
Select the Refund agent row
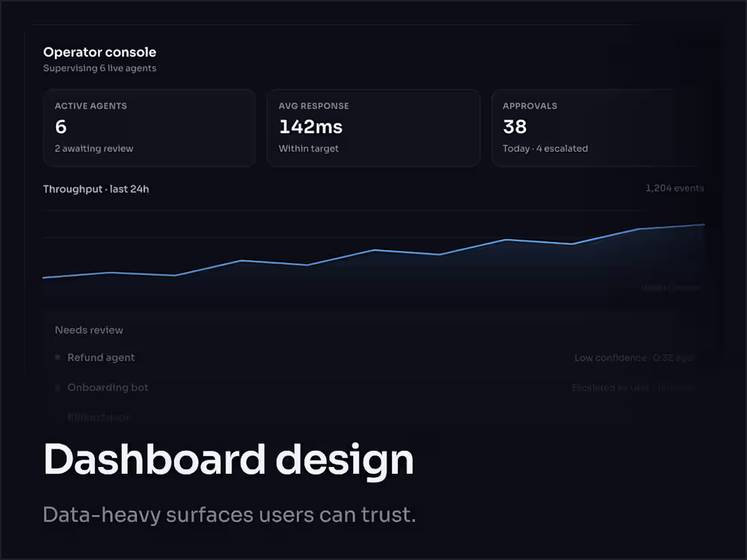[x=373, y=358]
